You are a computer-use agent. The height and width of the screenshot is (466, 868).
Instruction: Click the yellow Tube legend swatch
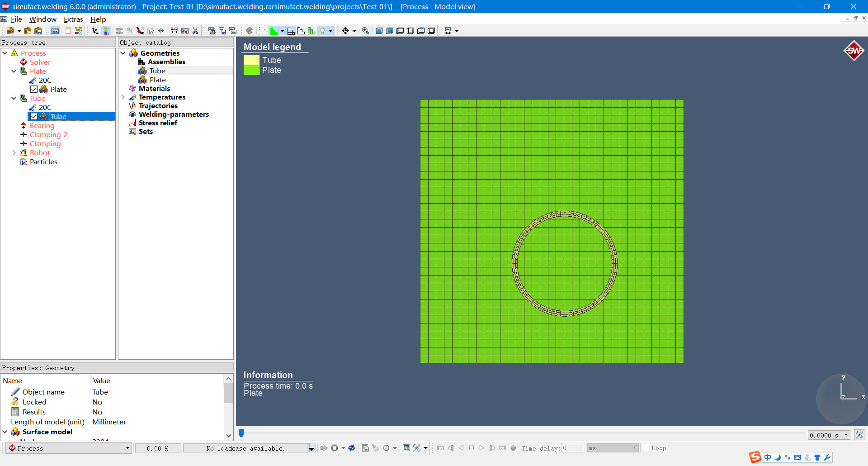251,60
